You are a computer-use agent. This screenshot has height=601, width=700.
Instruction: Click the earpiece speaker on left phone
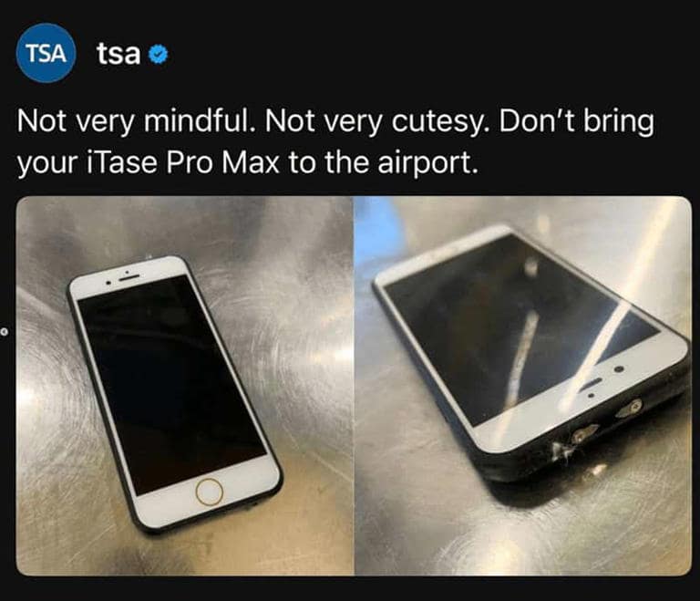[x=129, y=278]
